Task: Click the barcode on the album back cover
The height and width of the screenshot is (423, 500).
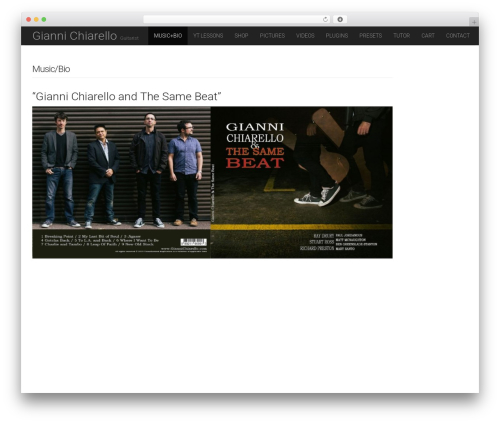Action: tap(193, 242)
